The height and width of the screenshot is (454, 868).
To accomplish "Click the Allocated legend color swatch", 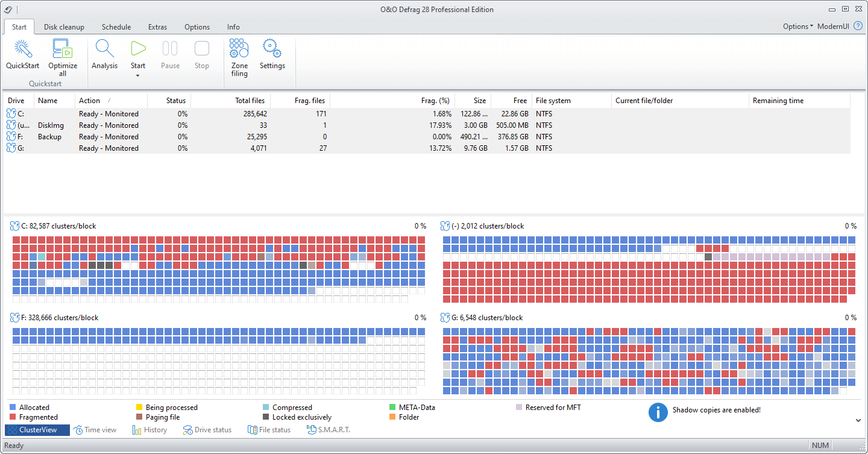I will (13, 408).
